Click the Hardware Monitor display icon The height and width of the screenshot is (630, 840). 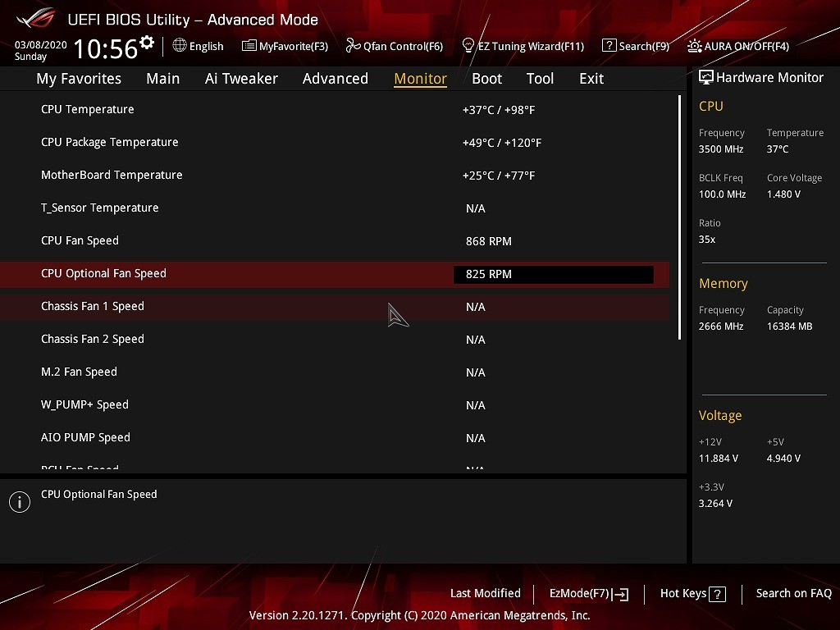click(706, 77)
